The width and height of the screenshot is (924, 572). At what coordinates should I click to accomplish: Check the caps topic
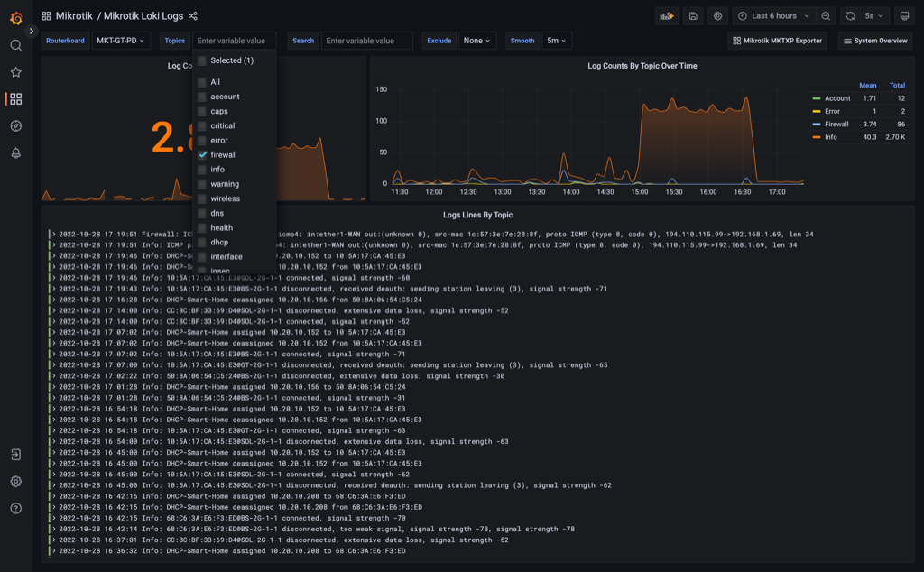[x=202, y=111]
